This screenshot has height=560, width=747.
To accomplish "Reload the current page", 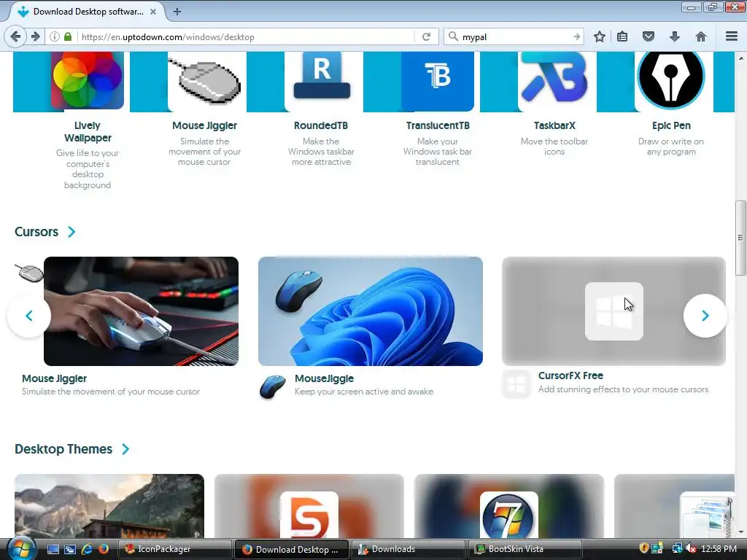I will [x=426, y=36].
